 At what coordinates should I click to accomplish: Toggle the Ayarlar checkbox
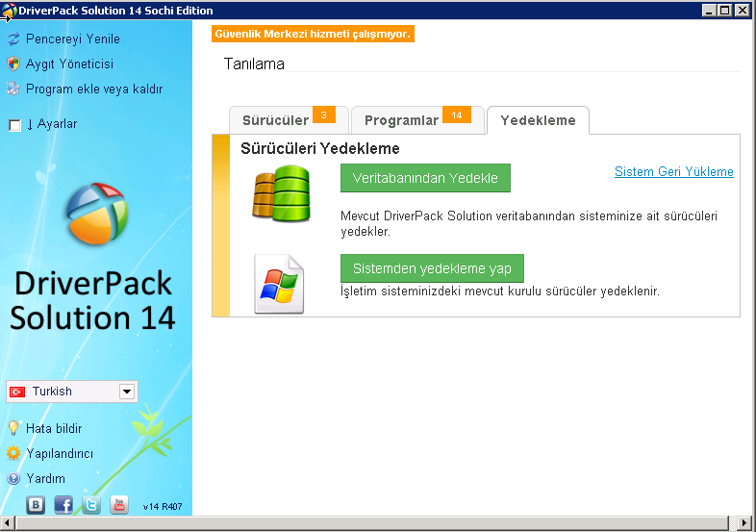15,125
